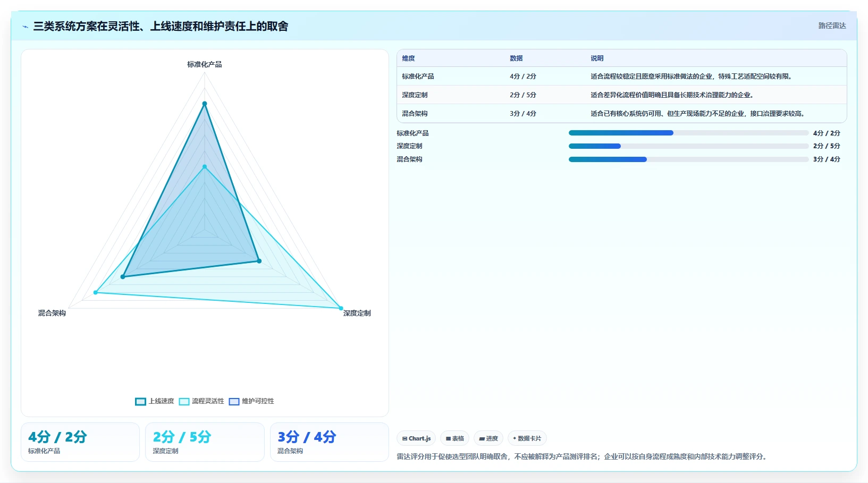Click the 表格 chip
Viewport: 868px width, 483px height.
click(x=455, y=438)
